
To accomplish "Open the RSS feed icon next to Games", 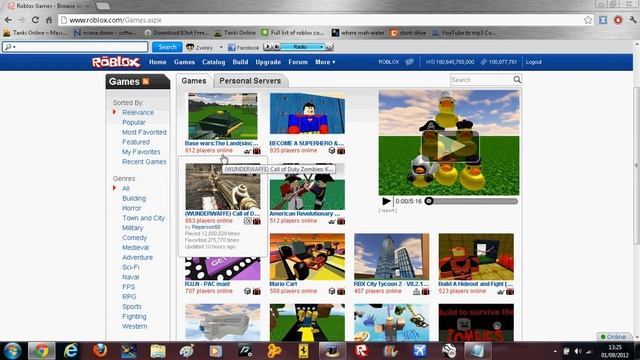I will point(146,81).
